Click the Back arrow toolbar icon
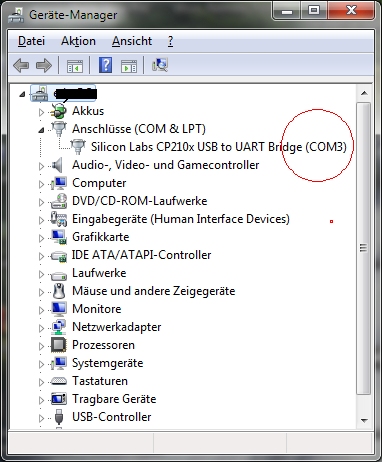382x462 pixels. pos(21,65)
